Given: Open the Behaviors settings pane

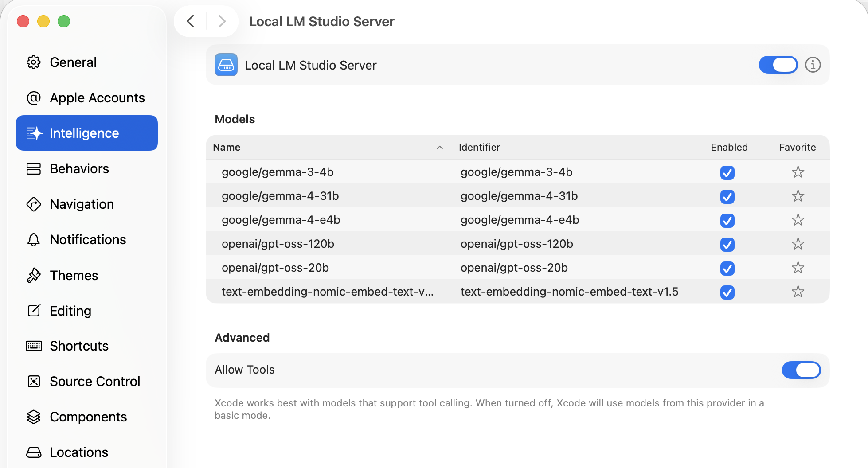Looking at the screenshot, I should coord(79,169).
